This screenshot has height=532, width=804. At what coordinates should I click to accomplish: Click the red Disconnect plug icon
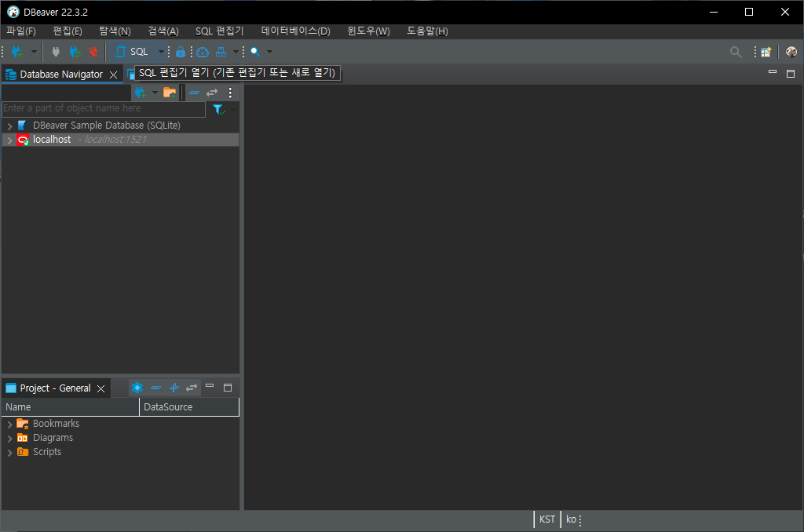coord(93,52)
